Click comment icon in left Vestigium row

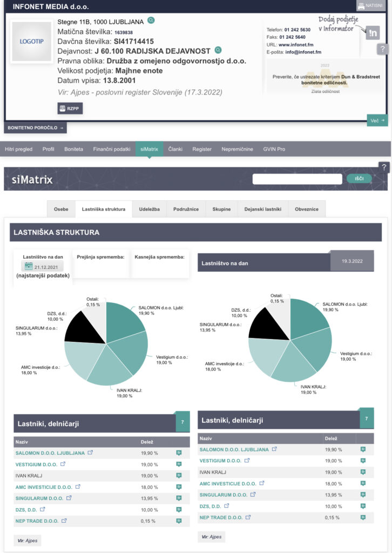pyautogui.click(x=179, y=464)
